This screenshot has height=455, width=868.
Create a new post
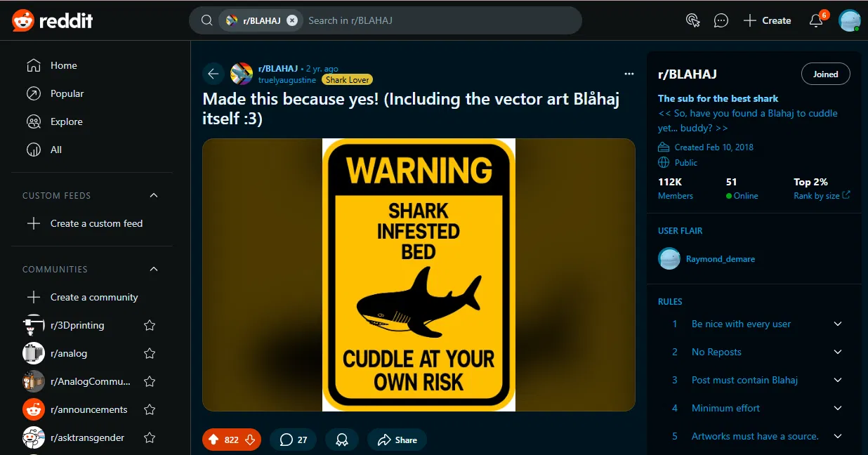coord(767,20)
